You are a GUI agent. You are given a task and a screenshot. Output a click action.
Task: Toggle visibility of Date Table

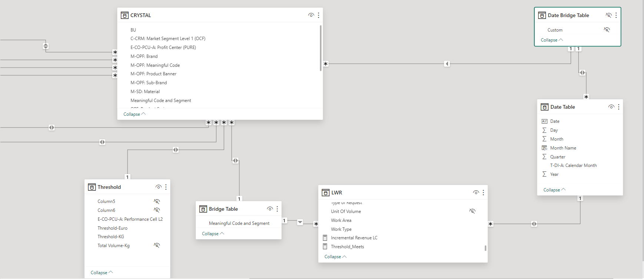pyautogui.click(x=611, y=107)
